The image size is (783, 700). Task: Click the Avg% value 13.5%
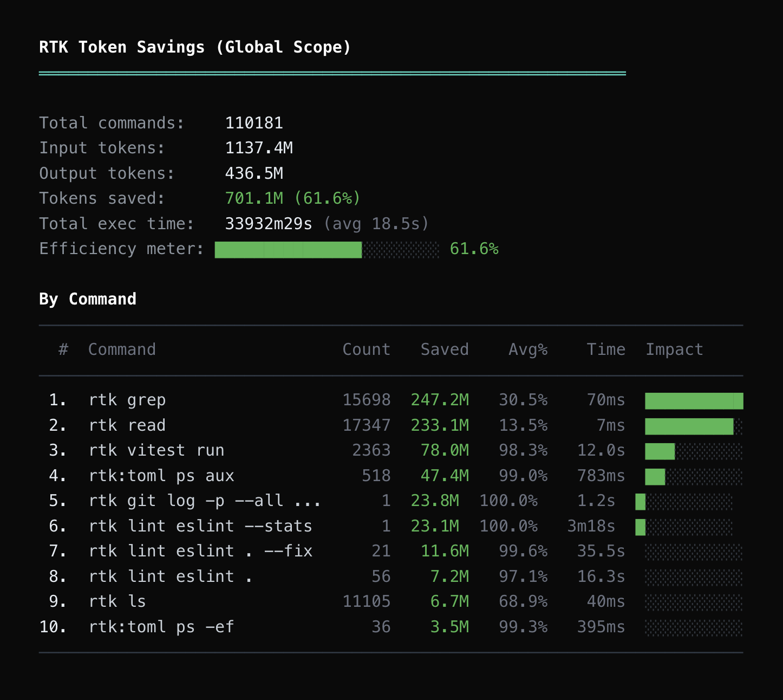coord(523,425)
